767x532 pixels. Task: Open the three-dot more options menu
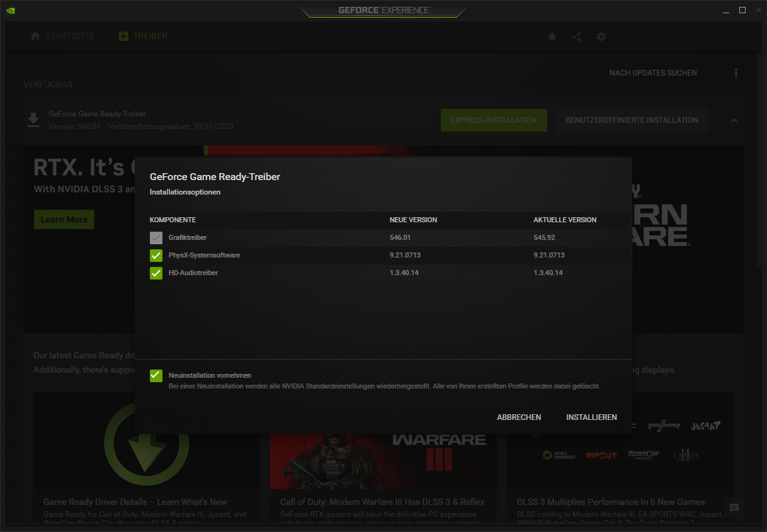pyautogui.click(x=736, y=73)
